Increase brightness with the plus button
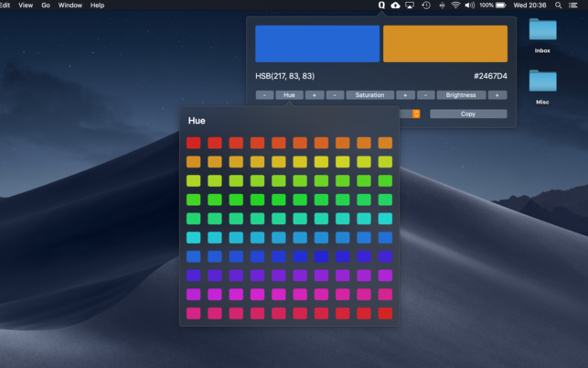 click(497, 95)
